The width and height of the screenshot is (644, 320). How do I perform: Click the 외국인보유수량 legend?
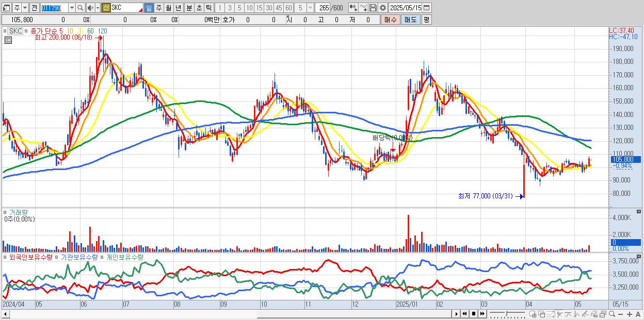click(x=30, y=257)
